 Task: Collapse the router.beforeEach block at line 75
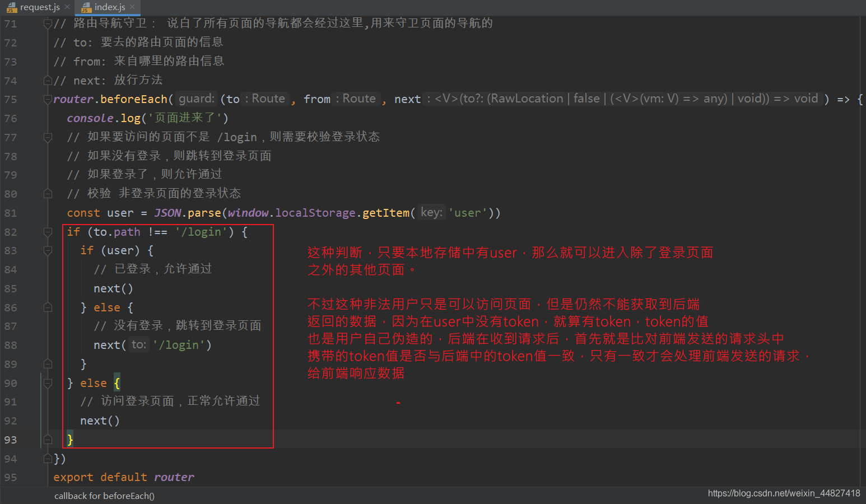[x=48, y=100]
